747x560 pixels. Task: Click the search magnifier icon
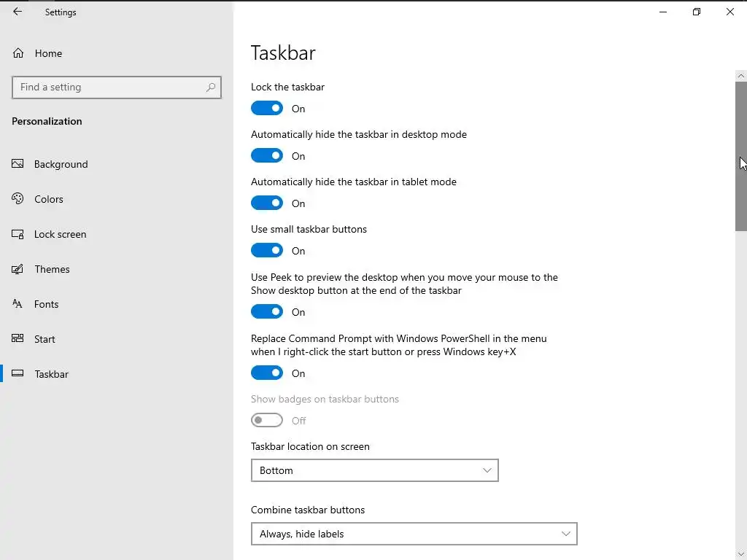(x=211, y=87)
